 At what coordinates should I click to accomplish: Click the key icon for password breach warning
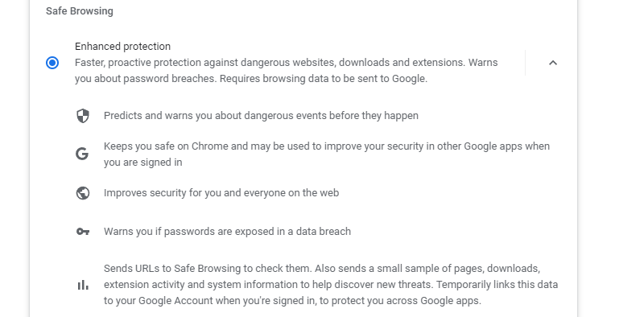point(83,232)
